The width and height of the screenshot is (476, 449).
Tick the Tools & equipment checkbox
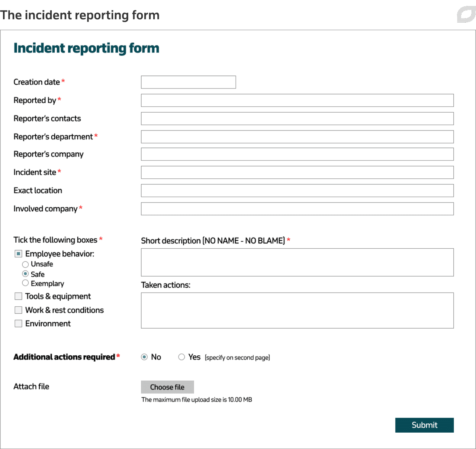[18, 296]
